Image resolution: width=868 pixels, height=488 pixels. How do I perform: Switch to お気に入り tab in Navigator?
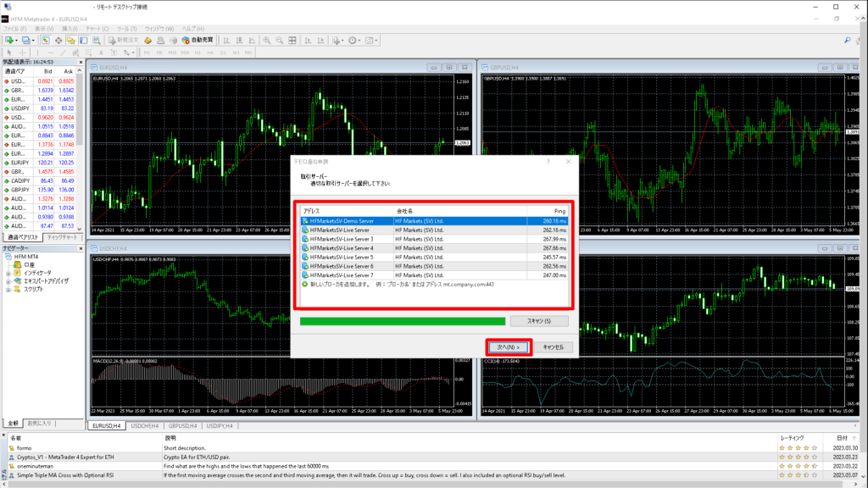(39, 424)
